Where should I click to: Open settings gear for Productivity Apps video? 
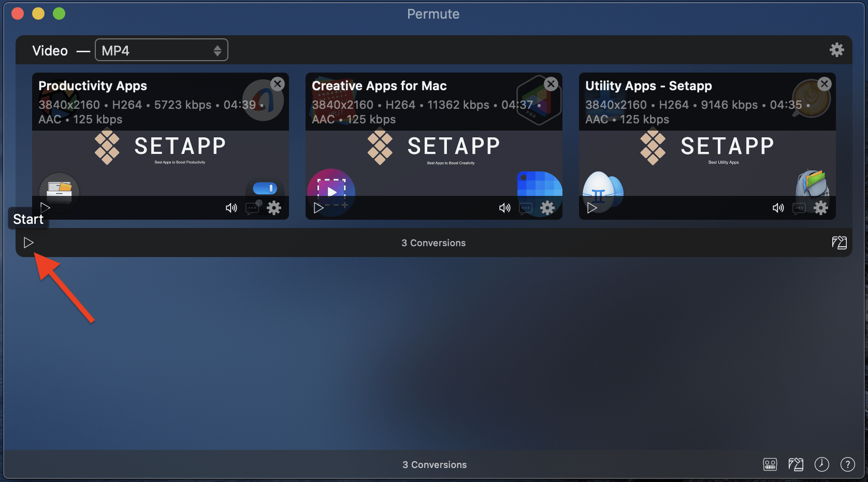click(x=274, y=208)
